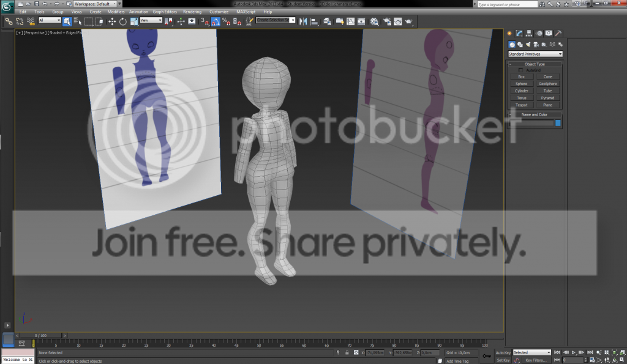Click the Play Animation button
This screenshot has width=627, height=364.
[x=574, y=352]
